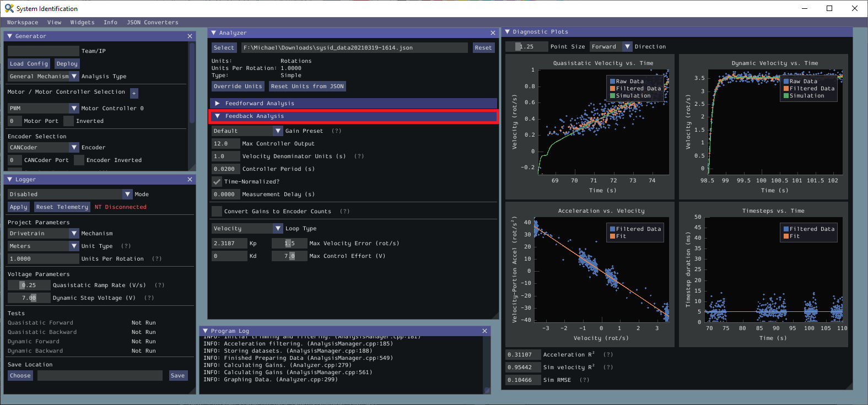Toggle the Time-Normalized checkbox
Image resolution: width=868 pixels, height=405 pixels.
(217, 182)
